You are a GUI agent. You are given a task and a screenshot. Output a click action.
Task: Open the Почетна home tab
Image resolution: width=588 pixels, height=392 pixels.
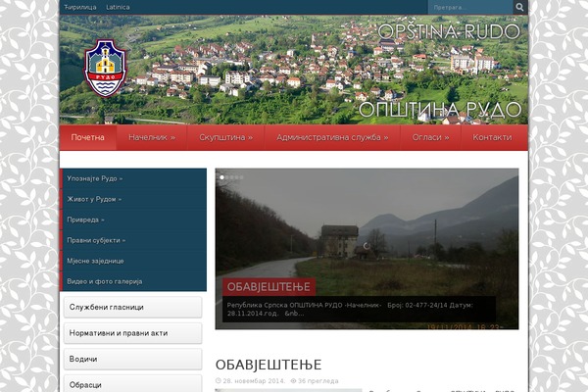point(88,137)
